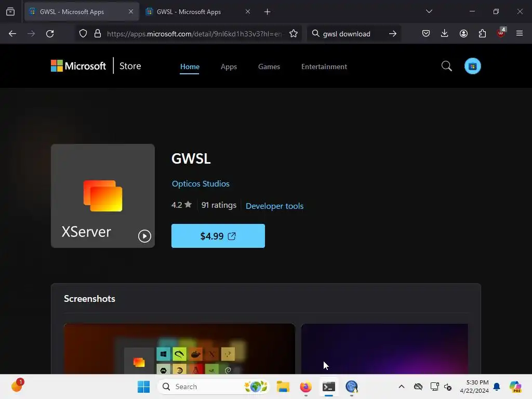Click the muted volume tray icon
This screenshot has width=532, height=399.
click(448, 387)
